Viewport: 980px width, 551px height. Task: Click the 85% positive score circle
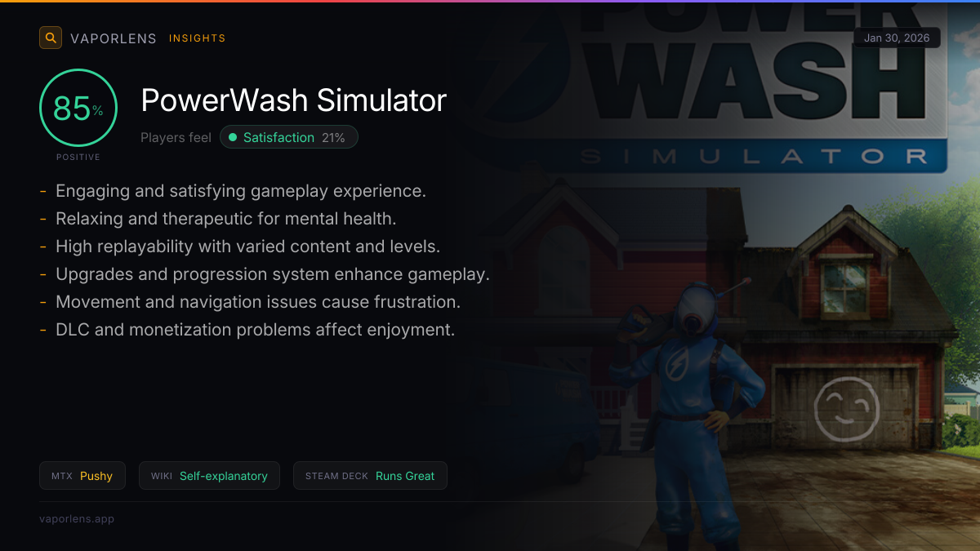click(x=78, y=108)
